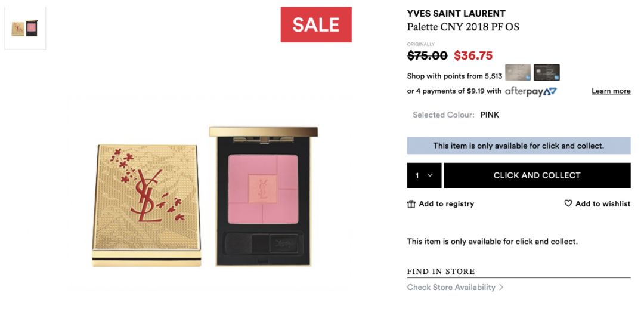Click the silver credit card icon
The image size is (644, 333).
point(518,73)
